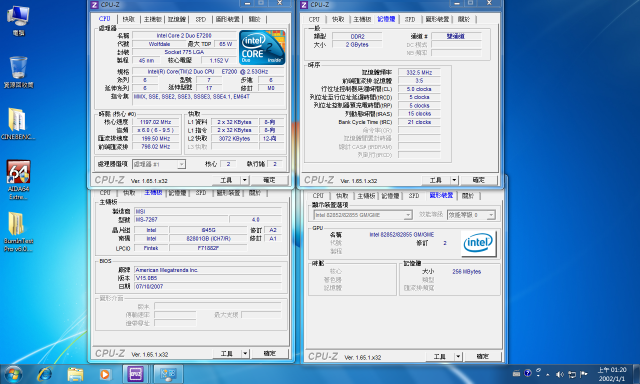Image resolution: width=640 pixels, height=384 pixels.
Task: Launch Internet Explorer from taskbar
Action: 45,374
